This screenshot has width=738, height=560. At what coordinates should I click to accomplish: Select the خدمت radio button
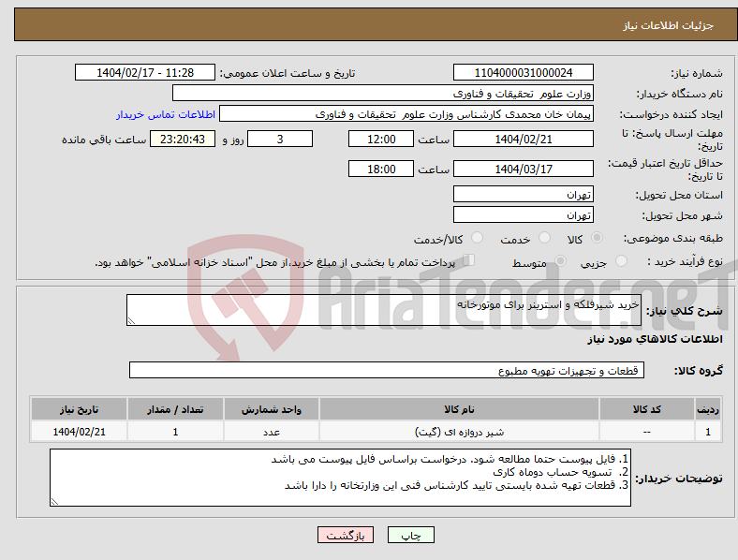click(x=544, y=238)
